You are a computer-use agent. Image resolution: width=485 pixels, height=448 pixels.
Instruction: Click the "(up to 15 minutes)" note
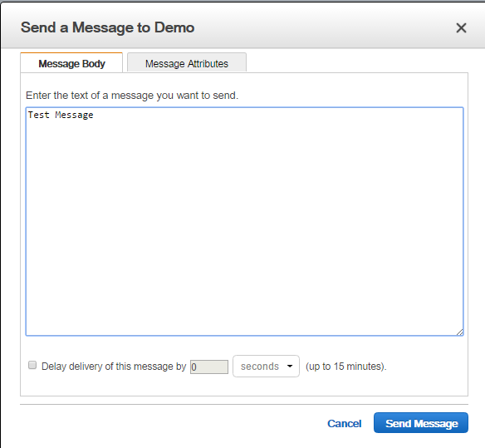[x=346, y=367]
